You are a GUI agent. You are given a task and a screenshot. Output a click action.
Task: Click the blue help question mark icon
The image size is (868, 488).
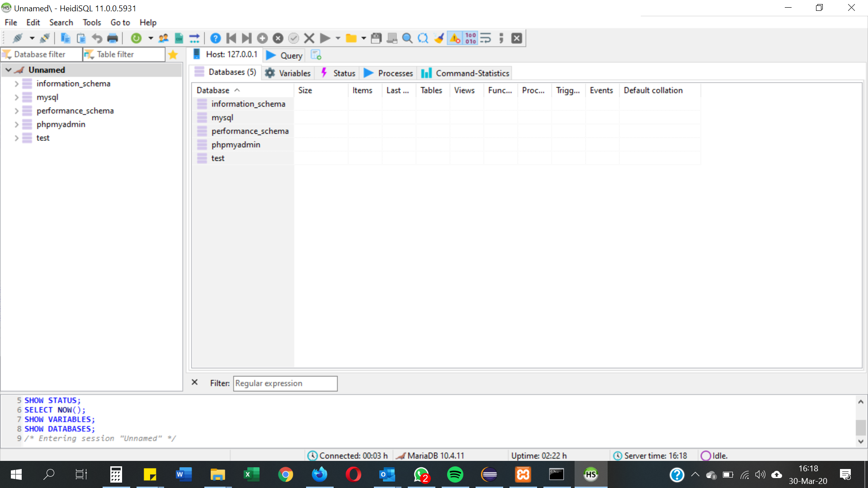click(x=216, y=38)
